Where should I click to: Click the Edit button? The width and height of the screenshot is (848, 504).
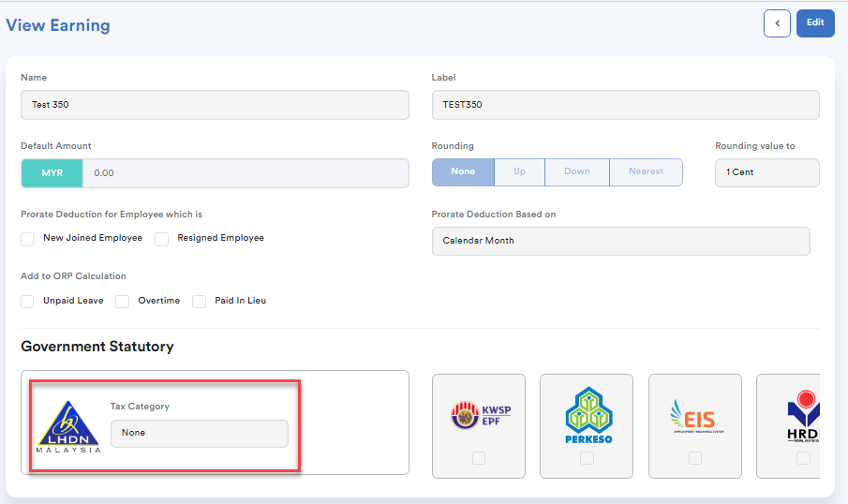tap(815, 23)
